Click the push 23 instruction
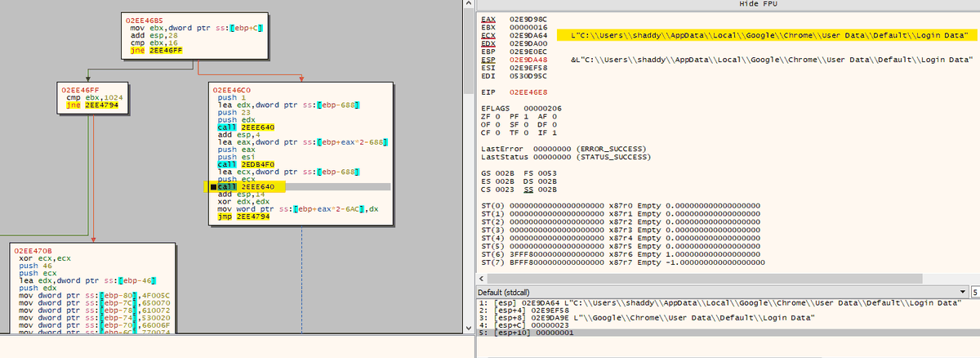 click(234, 113)
